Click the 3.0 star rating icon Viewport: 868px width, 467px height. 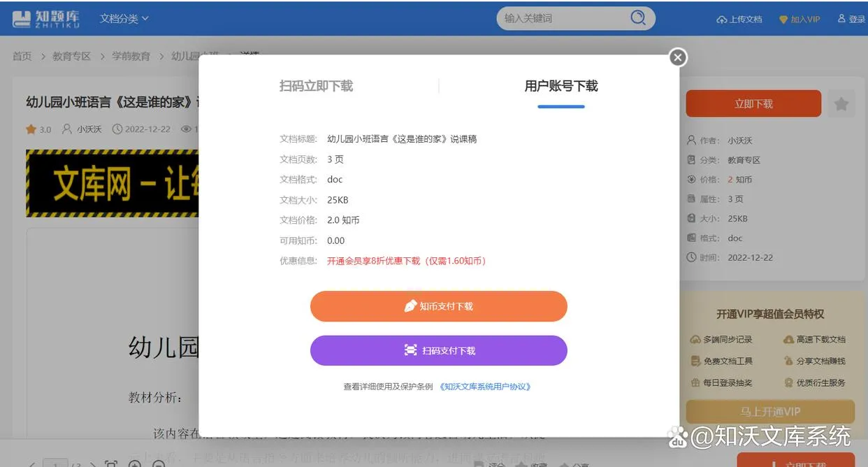click(31, 129)
